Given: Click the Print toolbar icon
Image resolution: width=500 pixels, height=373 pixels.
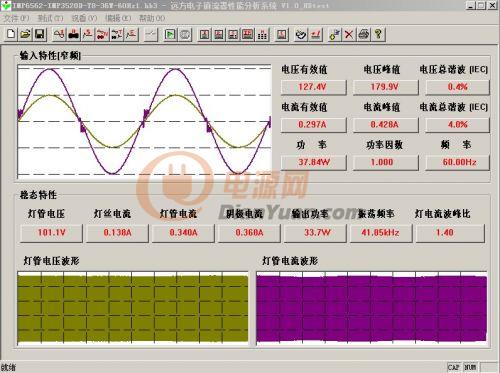Looking at the screenshot, I should [364, 34].
